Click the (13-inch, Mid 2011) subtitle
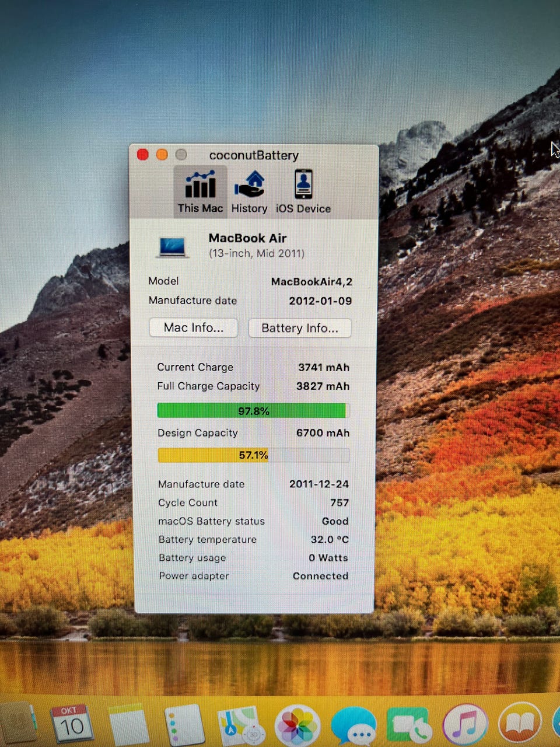 coord(257,253)
